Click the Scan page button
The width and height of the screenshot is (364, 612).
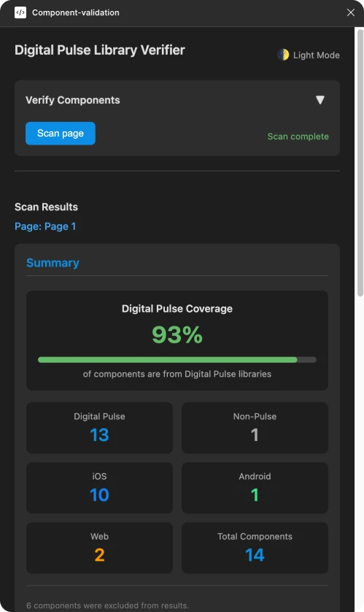click(61, 133)
